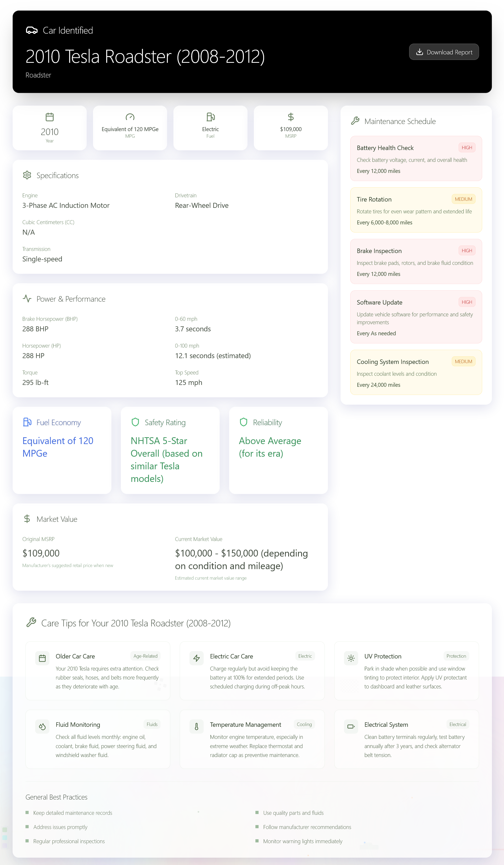Click the Brake Inspection title
This screenshot has width=504, height=865.
tap(379, 251)
